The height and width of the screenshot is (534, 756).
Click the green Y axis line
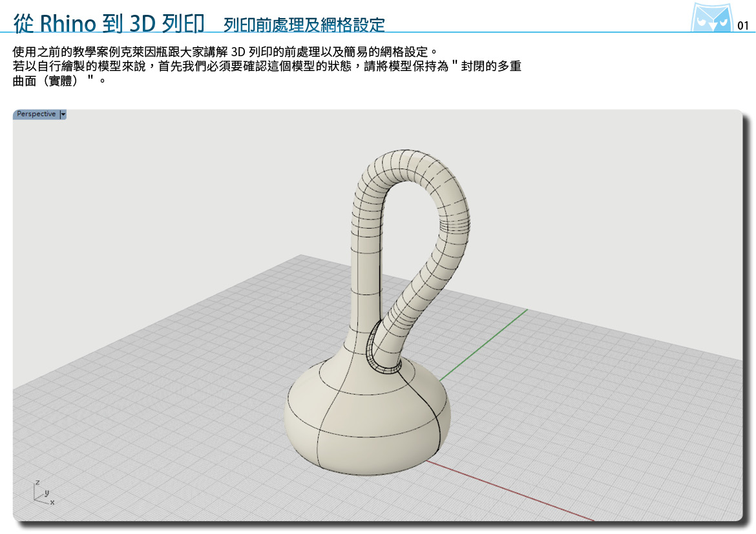point(483,345)
